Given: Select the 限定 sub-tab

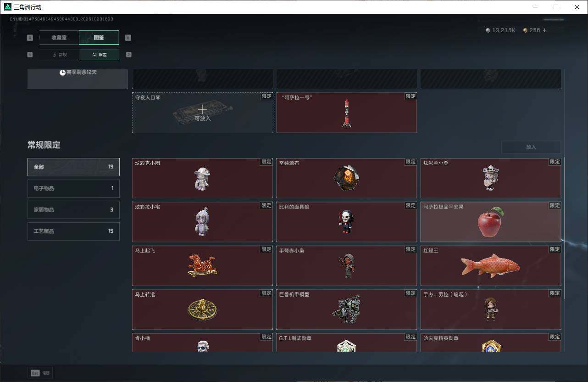Looking at the screenshot, I should tap(99, 55).
